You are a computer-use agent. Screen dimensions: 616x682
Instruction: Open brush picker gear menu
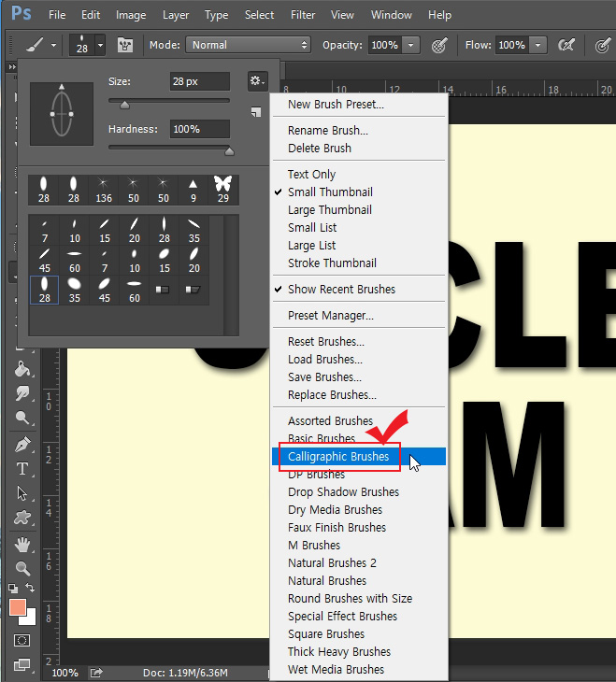(257, 81)
